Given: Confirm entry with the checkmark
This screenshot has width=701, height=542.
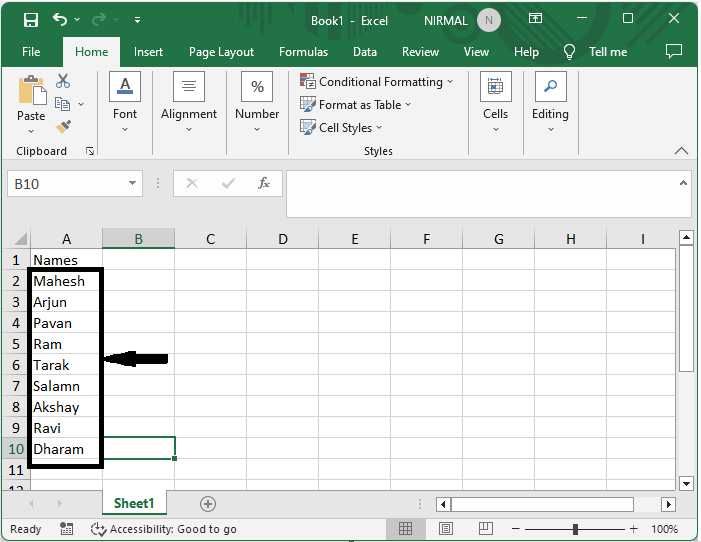Looking at the screenshot, I should (x=228, y=183).
